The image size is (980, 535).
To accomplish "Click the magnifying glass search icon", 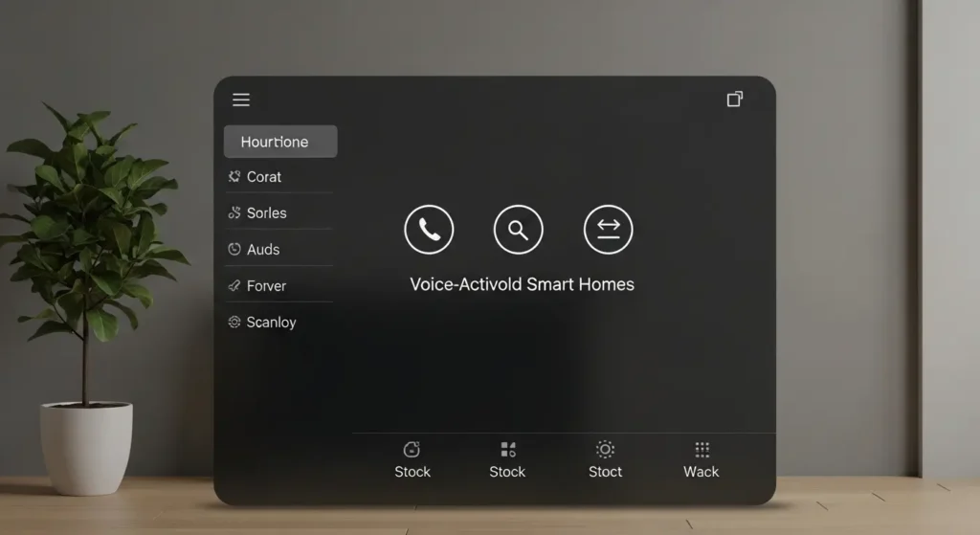I will click(x=518, y=230).
